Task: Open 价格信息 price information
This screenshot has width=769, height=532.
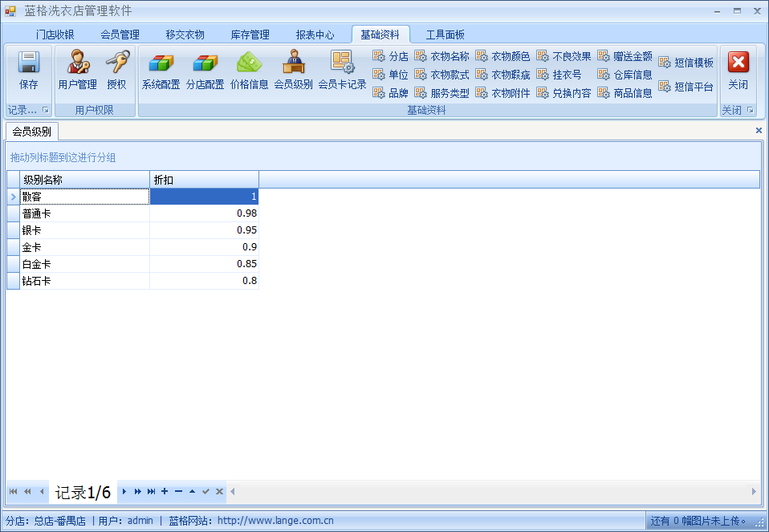Action: tap(249, 70)
